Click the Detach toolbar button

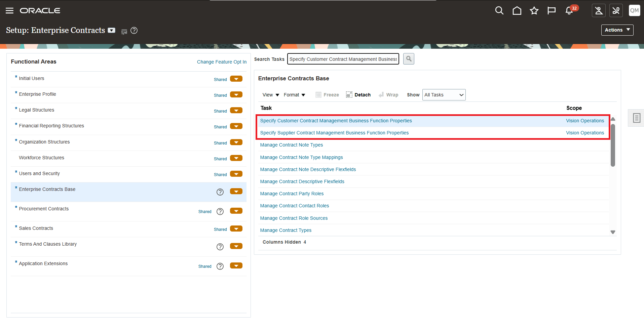(x=358, y=95)
